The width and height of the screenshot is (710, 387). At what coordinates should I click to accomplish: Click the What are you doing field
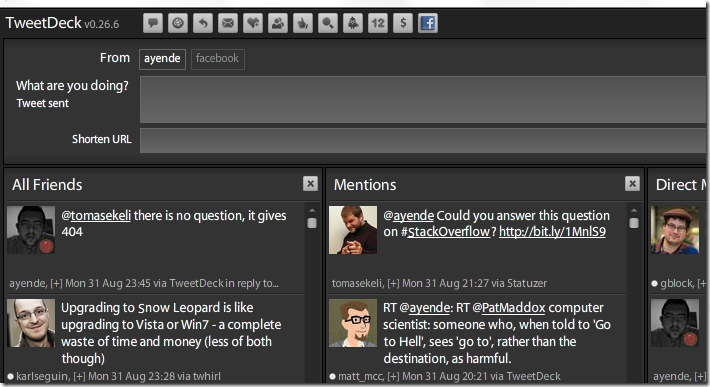click(x=424, y=99)
